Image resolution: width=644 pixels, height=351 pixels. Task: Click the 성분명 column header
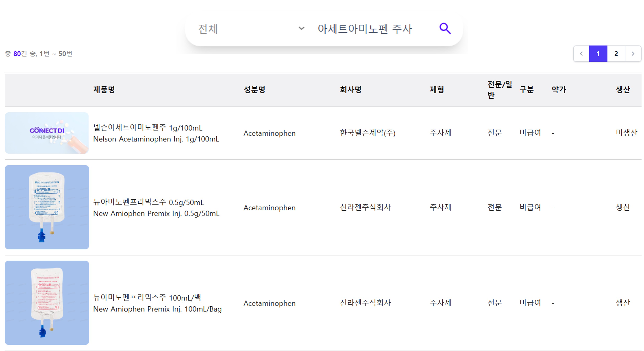click(x=254, y=90)
